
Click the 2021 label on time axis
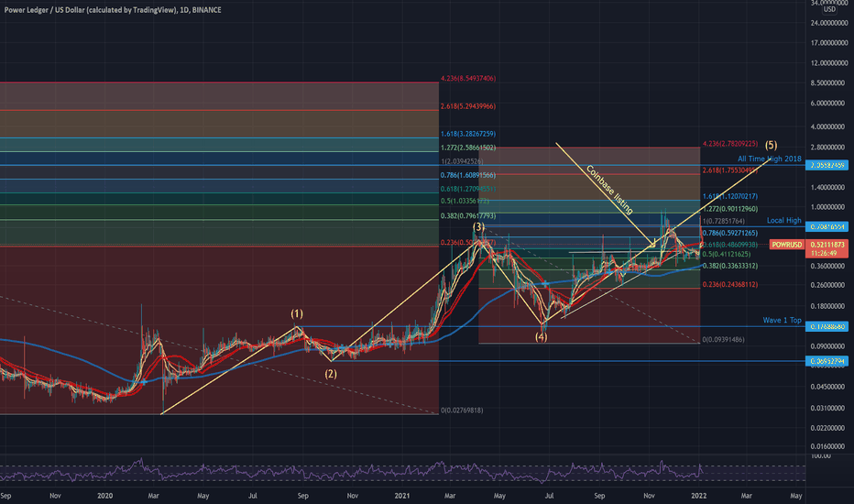pyautogui.click(x=402, y=496)
